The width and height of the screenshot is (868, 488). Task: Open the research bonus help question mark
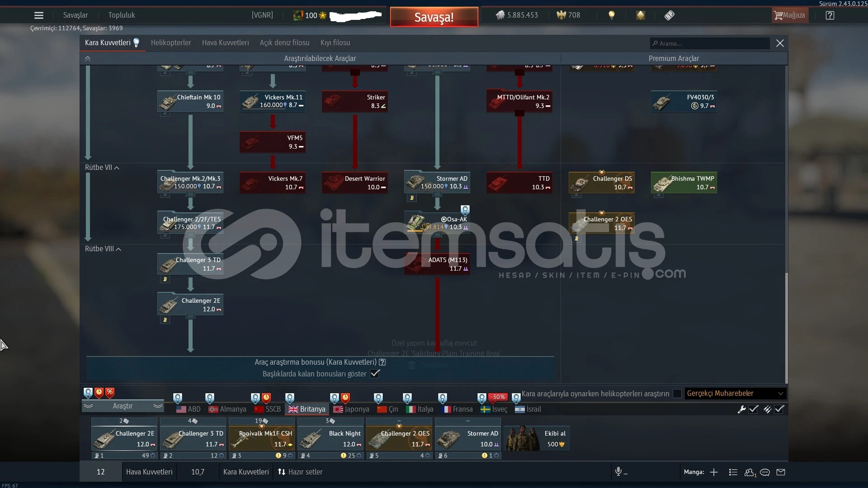point(382,362)
